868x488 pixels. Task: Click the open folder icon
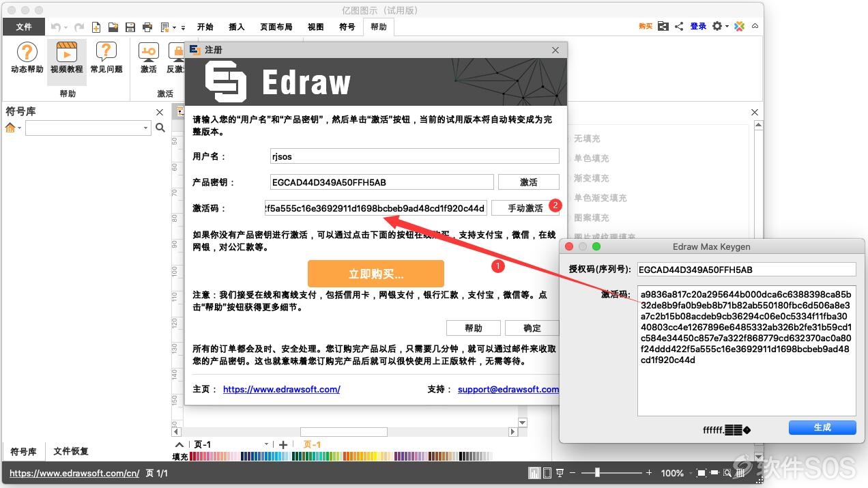pos(113,27)
